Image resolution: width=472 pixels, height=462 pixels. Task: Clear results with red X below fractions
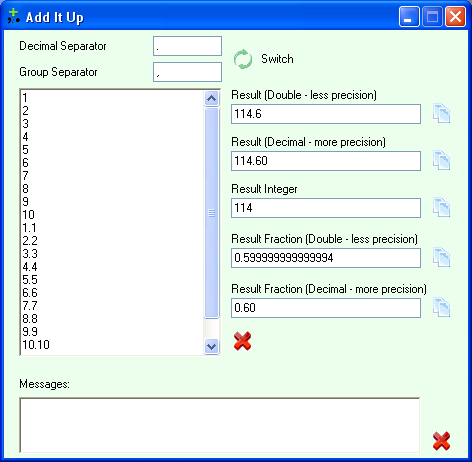click(x=242, y=341)
